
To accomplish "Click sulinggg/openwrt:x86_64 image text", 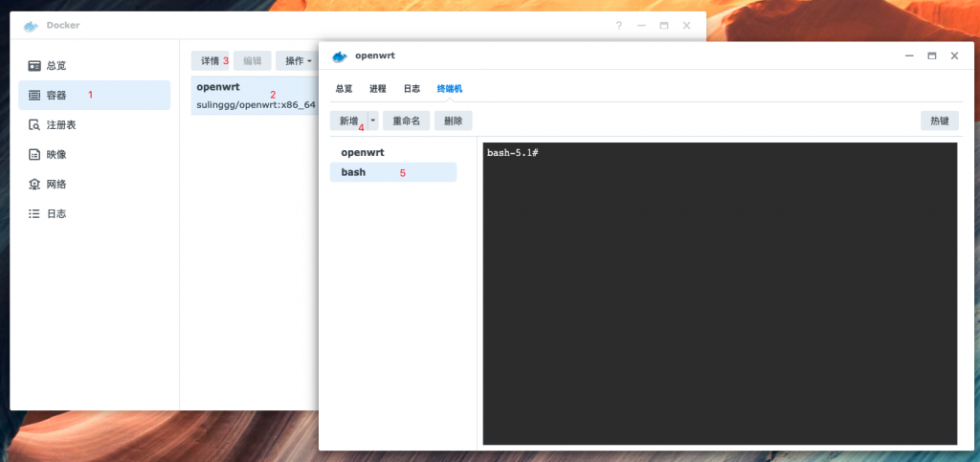I will (256, 104).
